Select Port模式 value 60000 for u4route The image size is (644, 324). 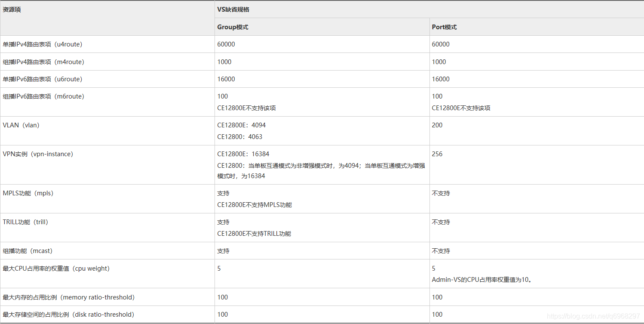tap(441, 44)
